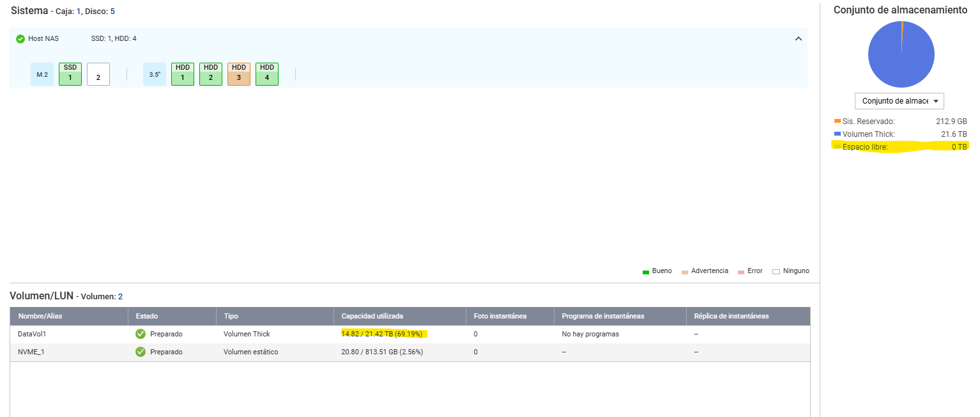Click the storage pool pie chart
This screenshot has width=980, height=417.
click(x=901, y=54)
